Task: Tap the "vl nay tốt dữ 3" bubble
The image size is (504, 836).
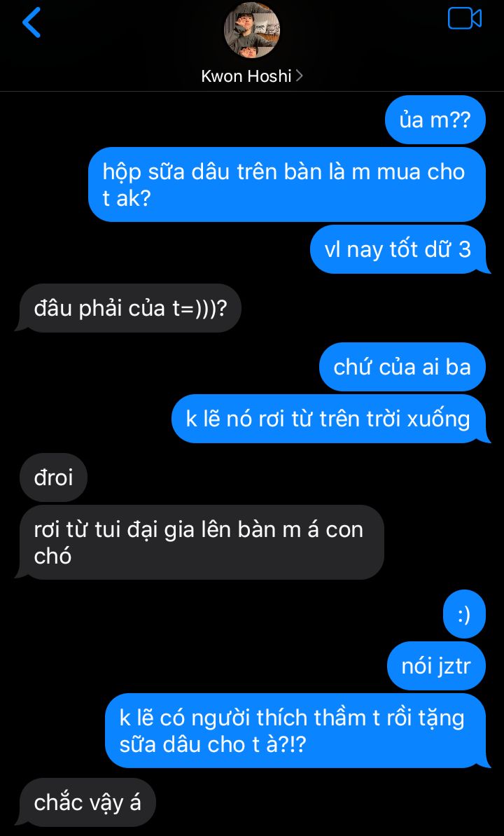Action: tap(398, 249)
